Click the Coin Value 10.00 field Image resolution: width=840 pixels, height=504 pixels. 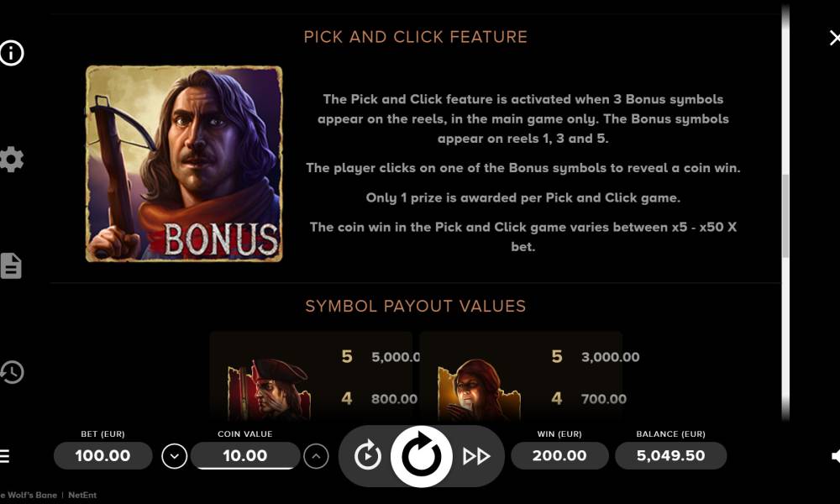pyautogui.click(x=245, y=456)
